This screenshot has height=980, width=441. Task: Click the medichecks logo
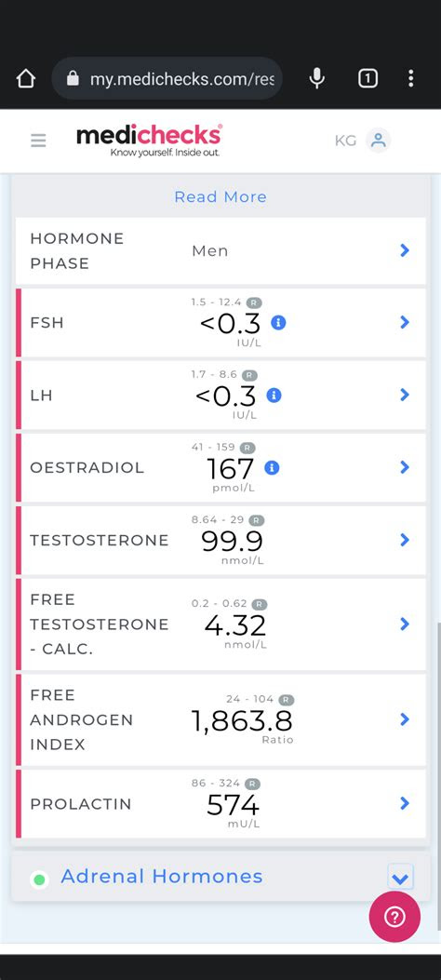149,141
